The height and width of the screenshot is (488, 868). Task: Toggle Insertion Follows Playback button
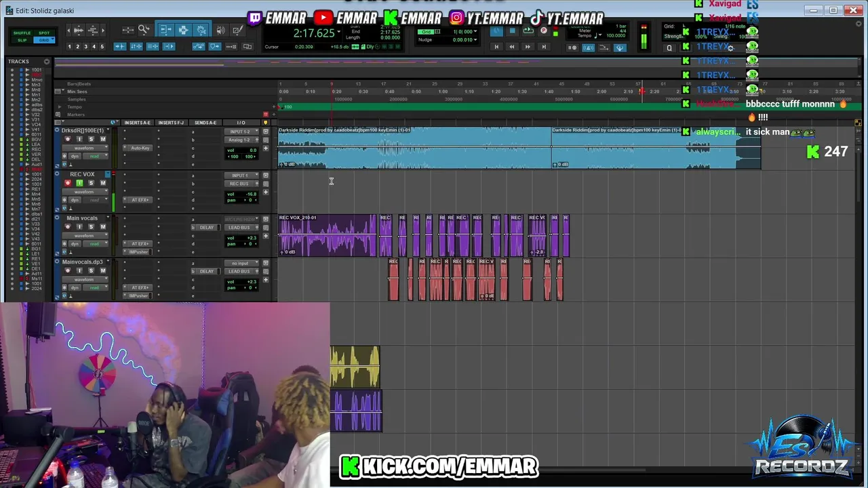(169, 47)
